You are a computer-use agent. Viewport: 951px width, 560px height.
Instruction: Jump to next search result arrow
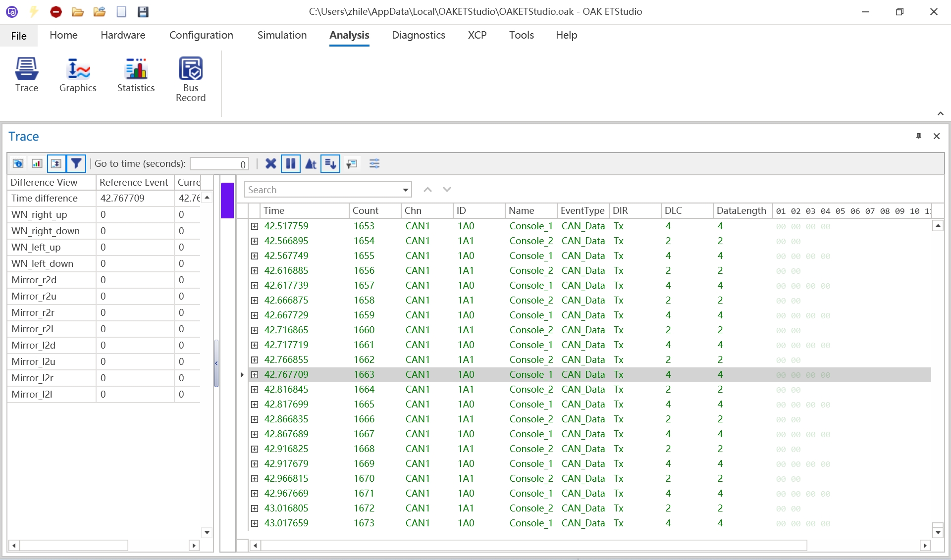point(447,190)
